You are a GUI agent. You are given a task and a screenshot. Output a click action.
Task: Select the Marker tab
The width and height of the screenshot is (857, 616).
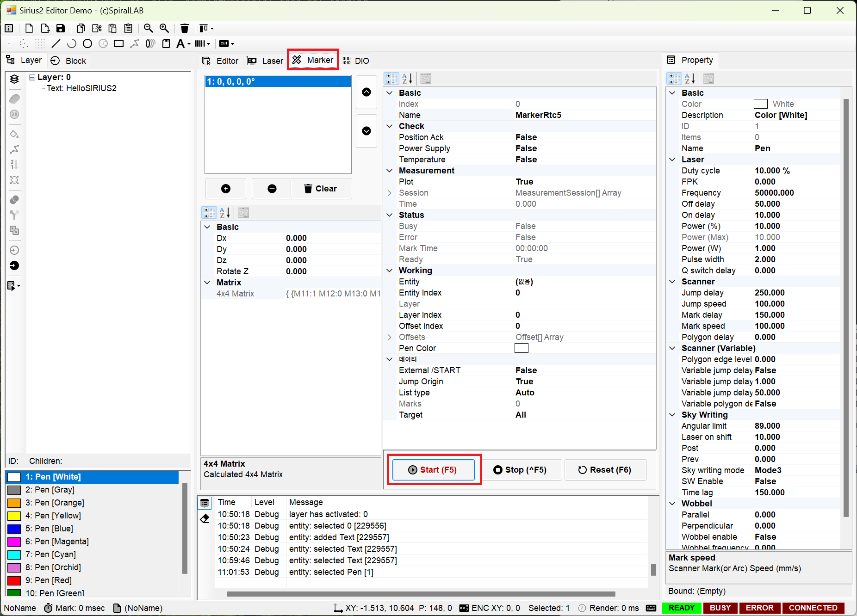[x=313, y=60]
